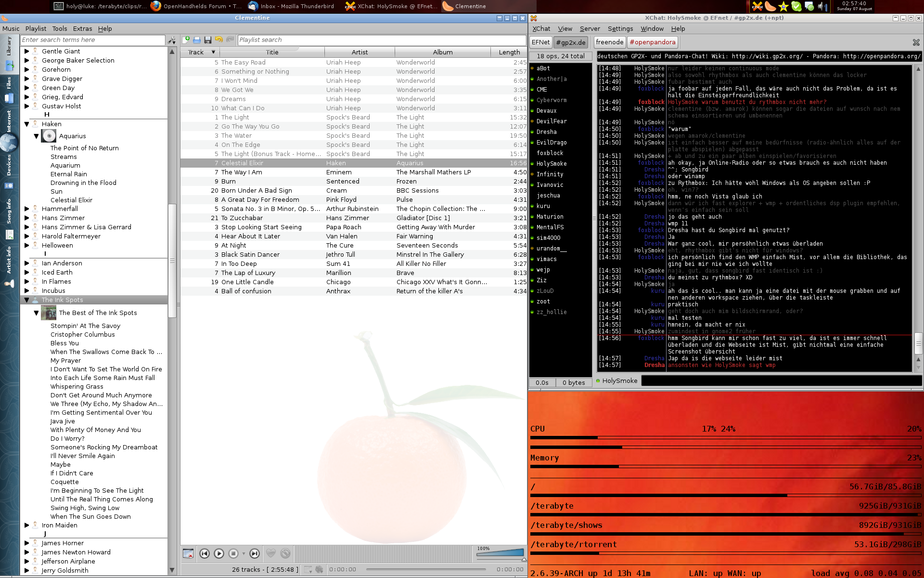This screenshot has width=924, height=578.
Task: Click the load playlist icon
Action: point(197,40)
